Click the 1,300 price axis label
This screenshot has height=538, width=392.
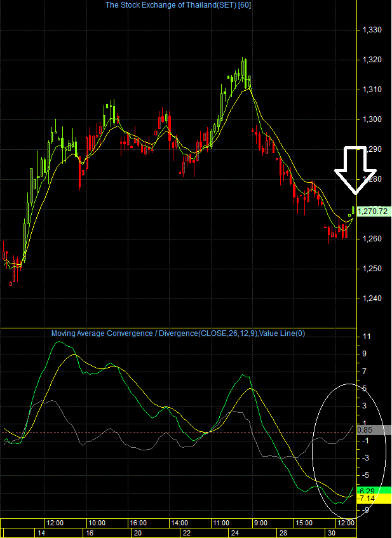point(372,120)
